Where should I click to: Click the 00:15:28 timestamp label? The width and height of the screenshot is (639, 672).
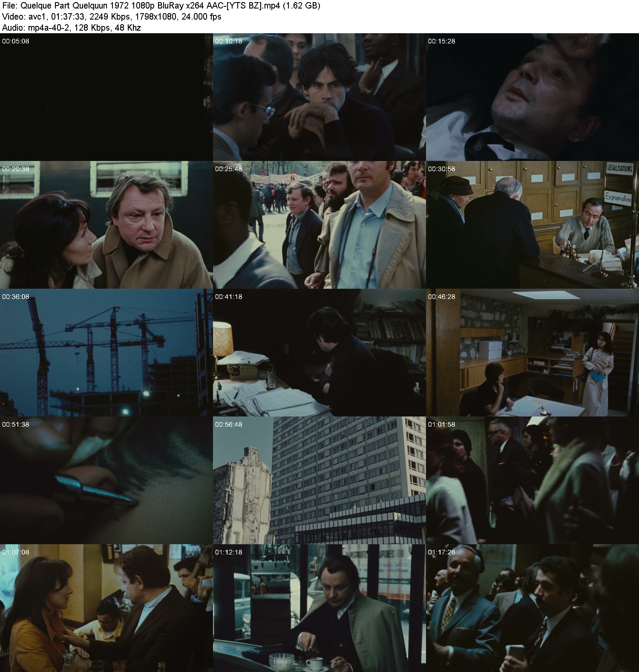pos(442,41)
